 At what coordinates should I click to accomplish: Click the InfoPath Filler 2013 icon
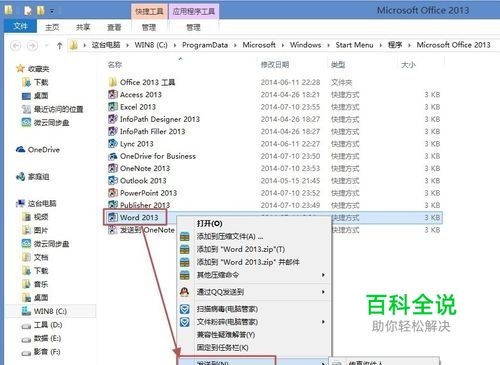click(113, 131)
